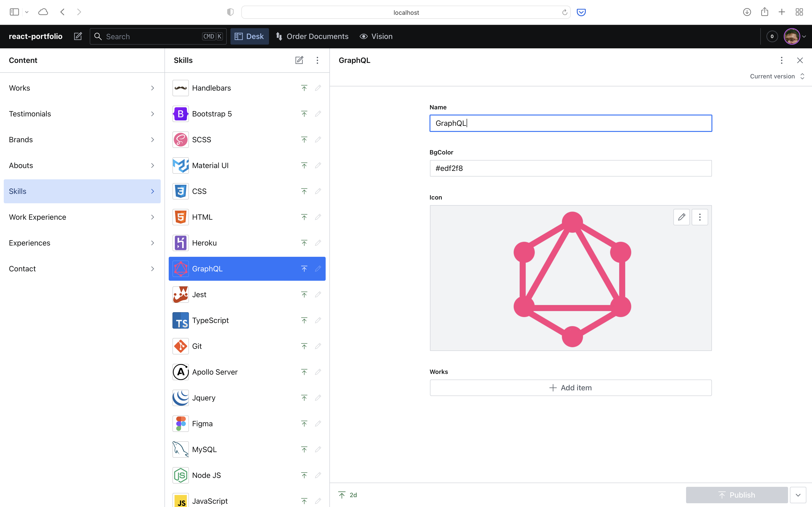This screenshot has height=507, width=812.
Task: Open the Skills pane options menu
Action: click(317, 60)
